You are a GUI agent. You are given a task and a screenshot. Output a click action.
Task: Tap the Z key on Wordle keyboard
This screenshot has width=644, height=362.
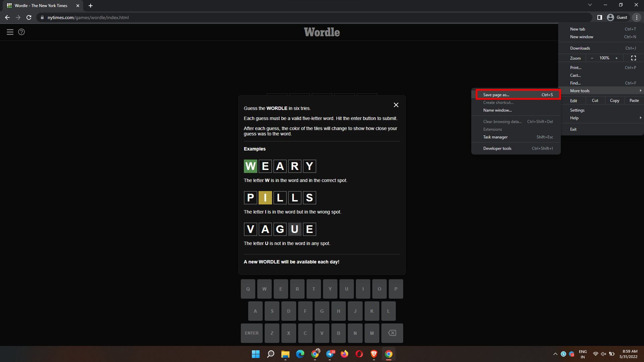click(x=272, y=333)
